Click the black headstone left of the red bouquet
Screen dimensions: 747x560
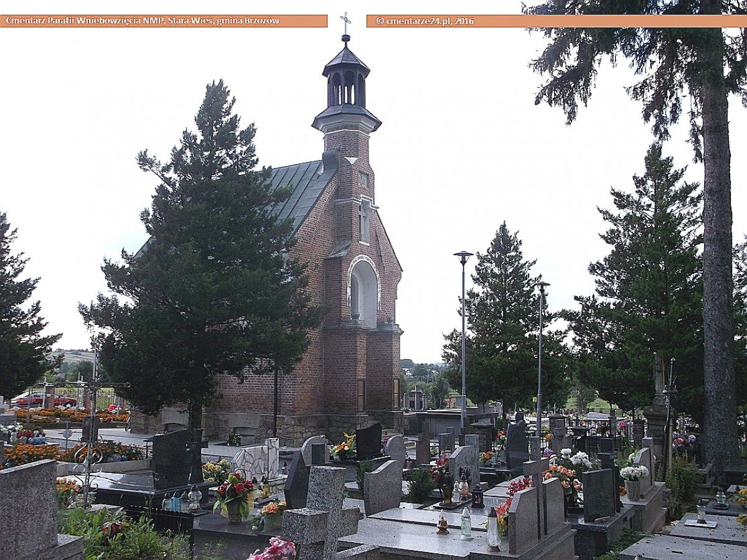click(x=176, y=459)
